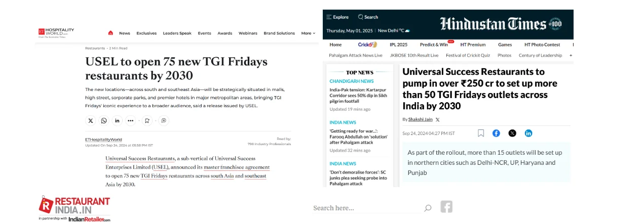
Task: Click the HT 100 years badge
Action: (555, 24)
